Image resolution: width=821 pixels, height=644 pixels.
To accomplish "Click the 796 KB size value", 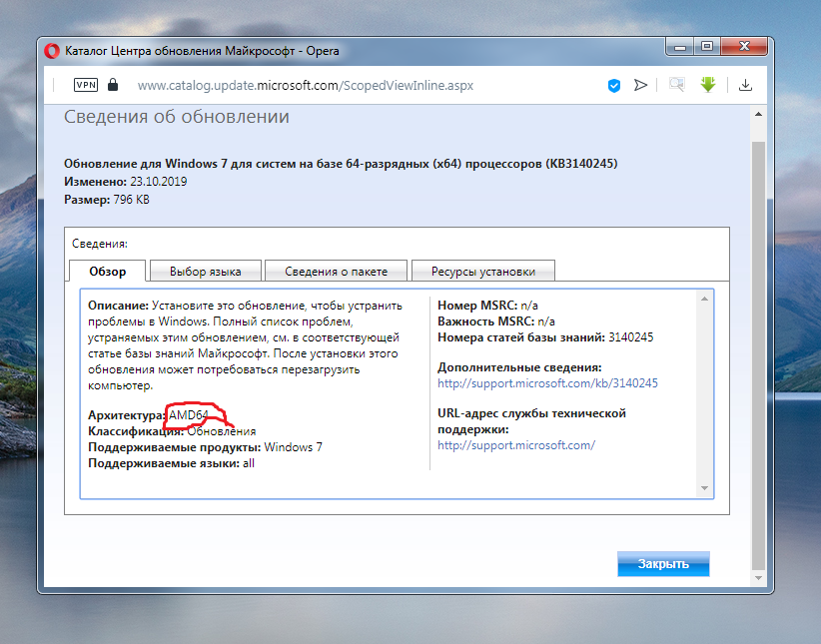I will coord(132,200).
